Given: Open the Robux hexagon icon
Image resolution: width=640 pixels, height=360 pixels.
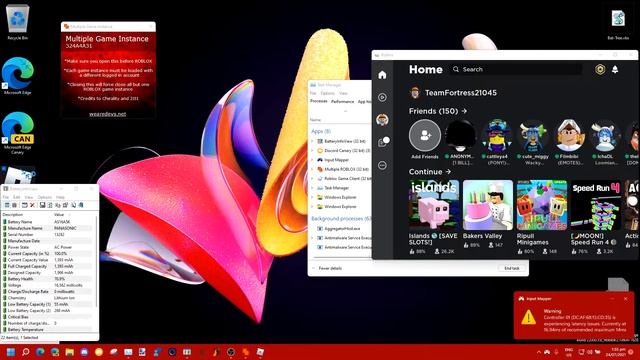Looking at the screenshot, I should [600, 69].
